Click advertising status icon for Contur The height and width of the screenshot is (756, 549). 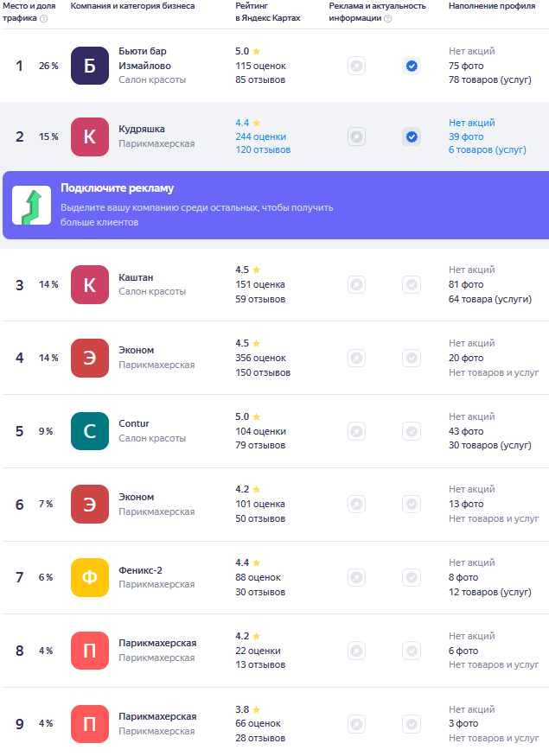click(x=356, y=431)
